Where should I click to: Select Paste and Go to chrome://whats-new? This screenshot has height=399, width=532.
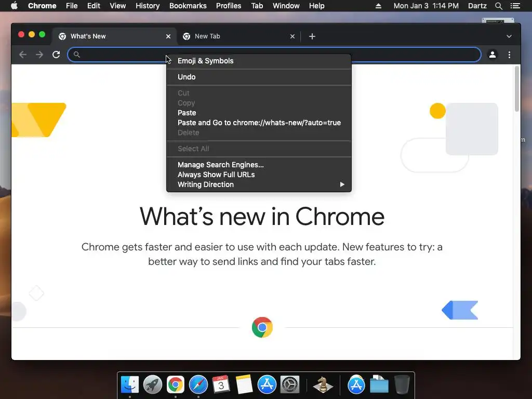pyautogui.click(x=259, y=123)
